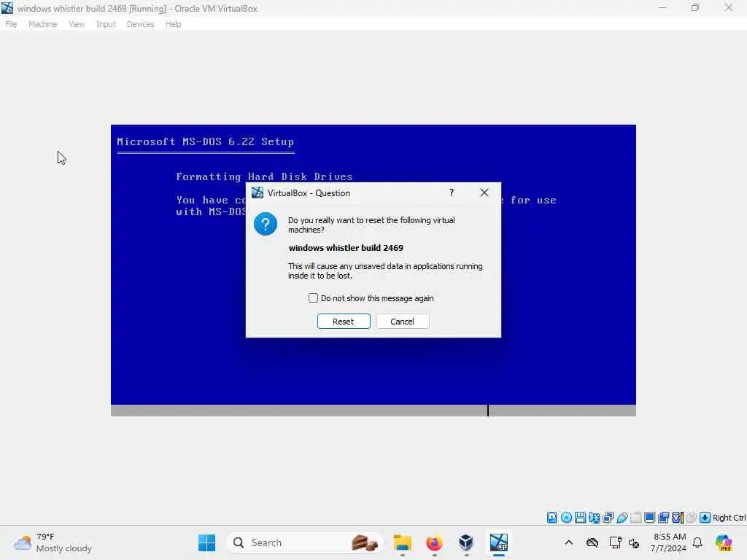
Task: Click the network adapters status icon
Action: (608, 518)
